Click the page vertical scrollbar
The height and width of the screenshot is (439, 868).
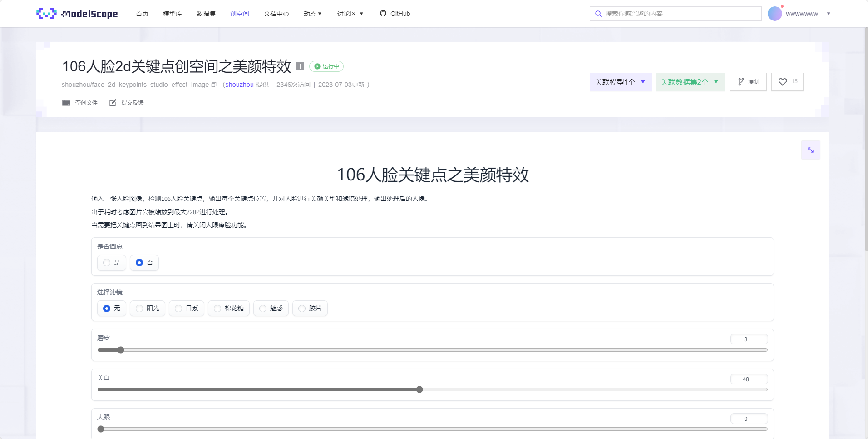pyautogui.click(x=866, y=139)
